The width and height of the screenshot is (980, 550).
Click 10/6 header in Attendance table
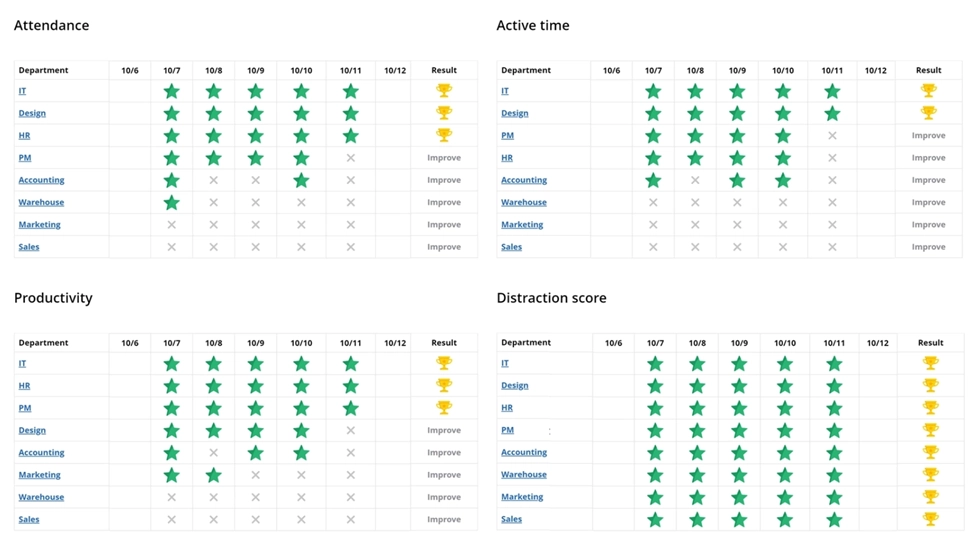coord(129,70)
